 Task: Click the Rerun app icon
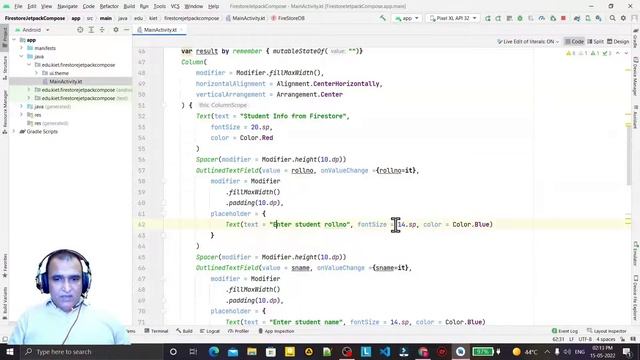pos(487,18)
